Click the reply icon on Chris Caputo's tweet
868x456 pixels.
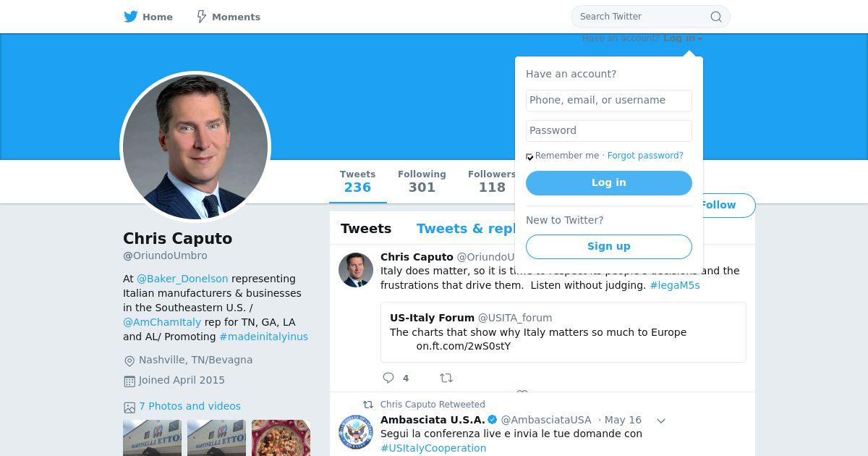coord(388,378)
